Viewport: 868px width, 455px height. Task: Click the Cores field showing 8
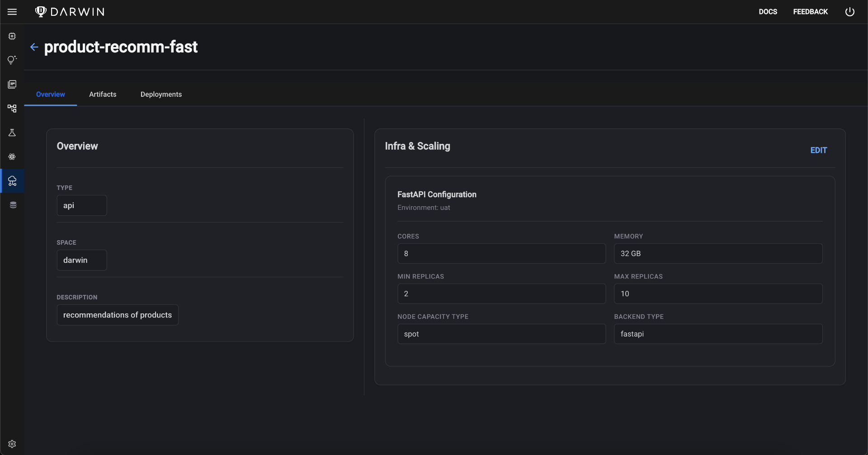coord(501,254)
